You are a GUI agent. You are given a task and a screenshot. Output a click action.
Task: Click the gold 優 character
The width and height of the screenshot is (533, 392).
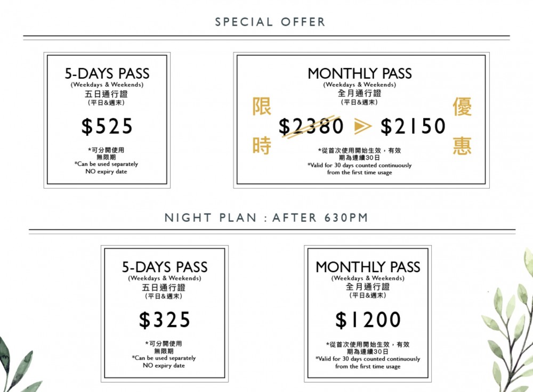coord(462,107)
